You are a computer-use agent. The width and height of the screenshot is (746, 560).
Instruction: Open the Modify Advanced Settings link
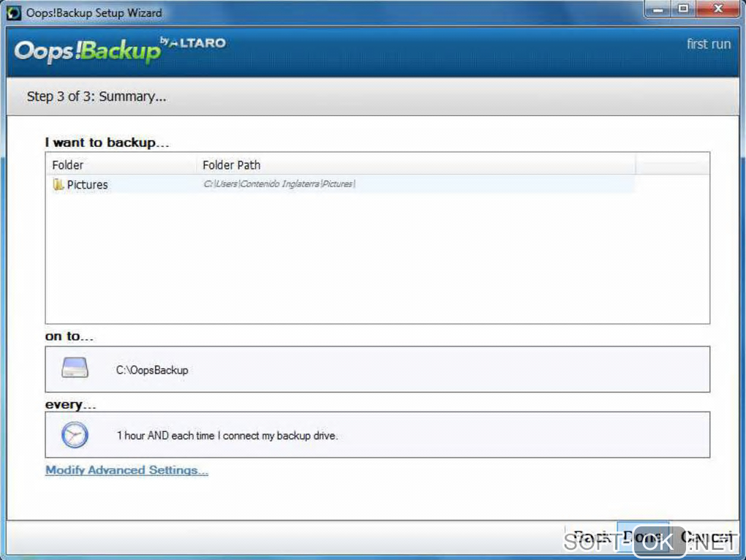coord(127,470)
